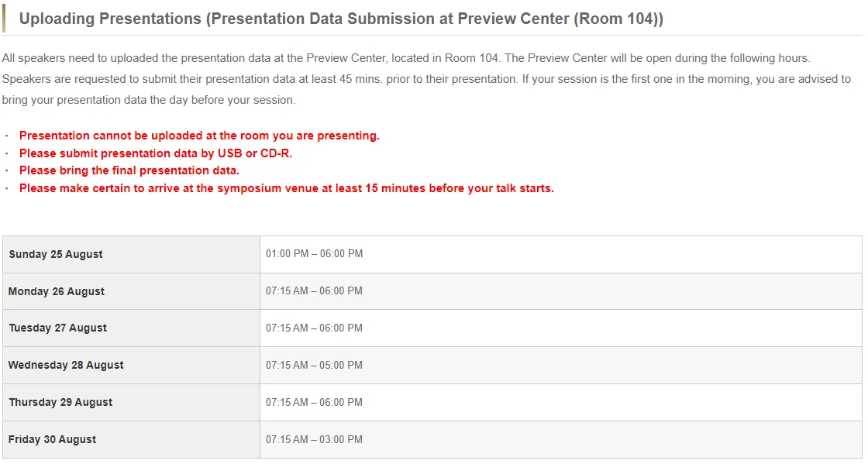
Task: Select the "Tuesday 27 August" row header
Action: 58,328
